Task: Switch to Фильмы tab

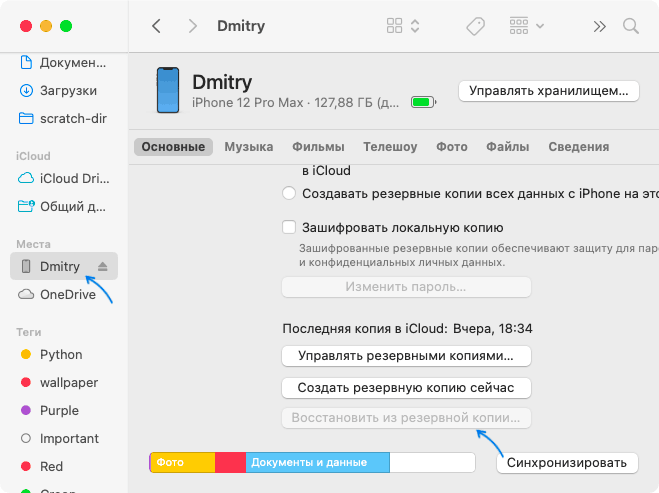Action: tap(318, 147)
